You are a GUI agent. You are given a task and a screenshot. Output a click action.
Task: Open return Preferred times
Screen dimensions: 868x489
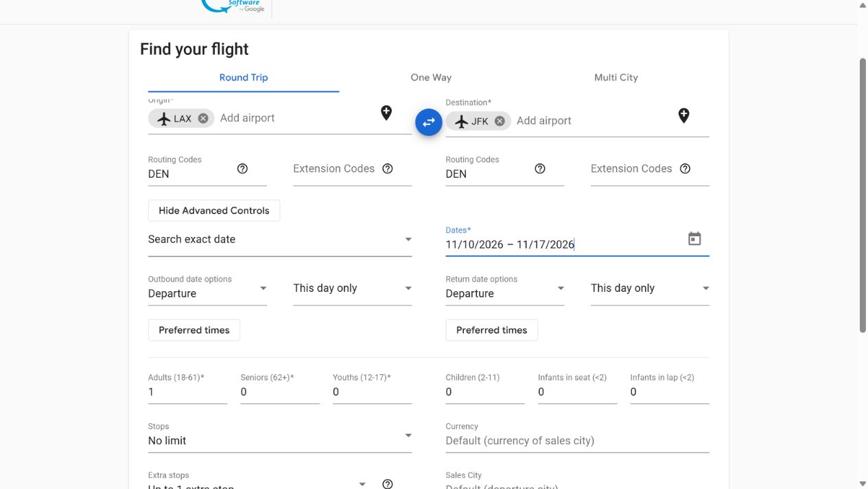(x=492, y=330)
